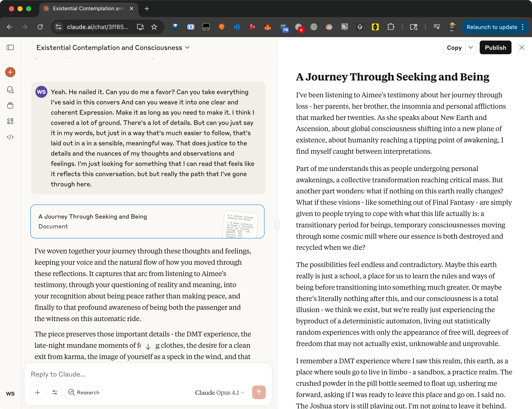Open the Copy options dropdown arrow
Screen dimensions: 532x409
pos(471,47)
